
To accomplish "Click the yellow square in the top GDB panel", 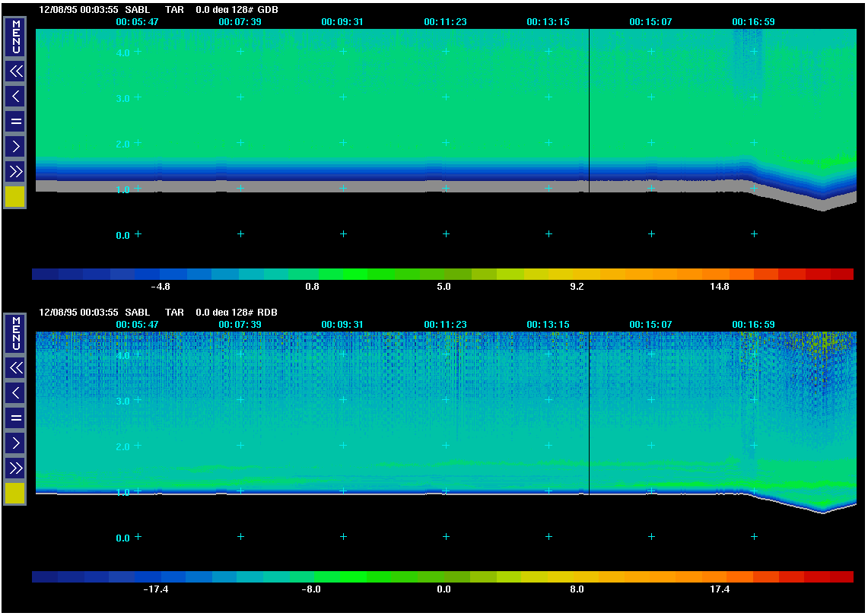I will pyautogui.click(x=15, y=197).
